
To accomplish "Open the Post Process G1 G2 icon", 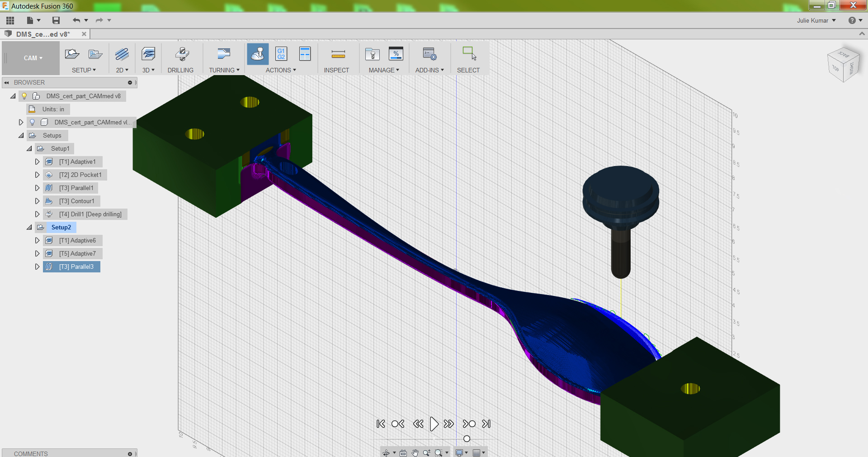I will click(x=281, y=54).
